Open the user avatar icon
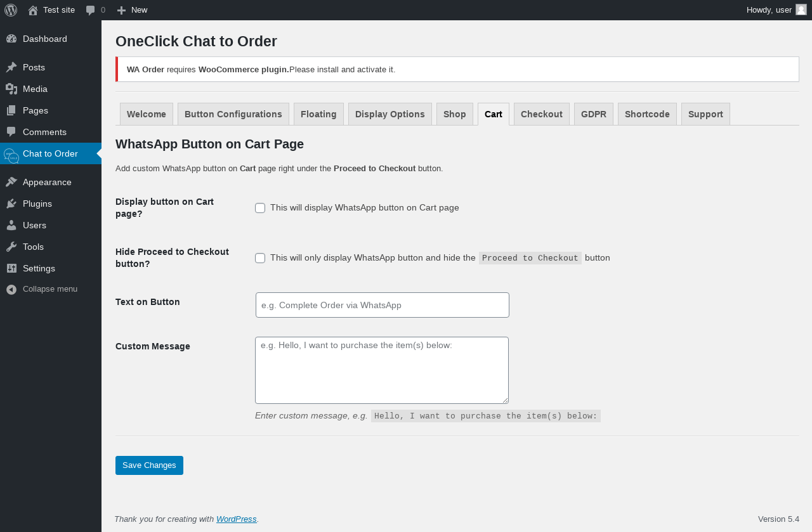Image resolution: width=812 pixels, height=532 pixels. pos(801,10)
